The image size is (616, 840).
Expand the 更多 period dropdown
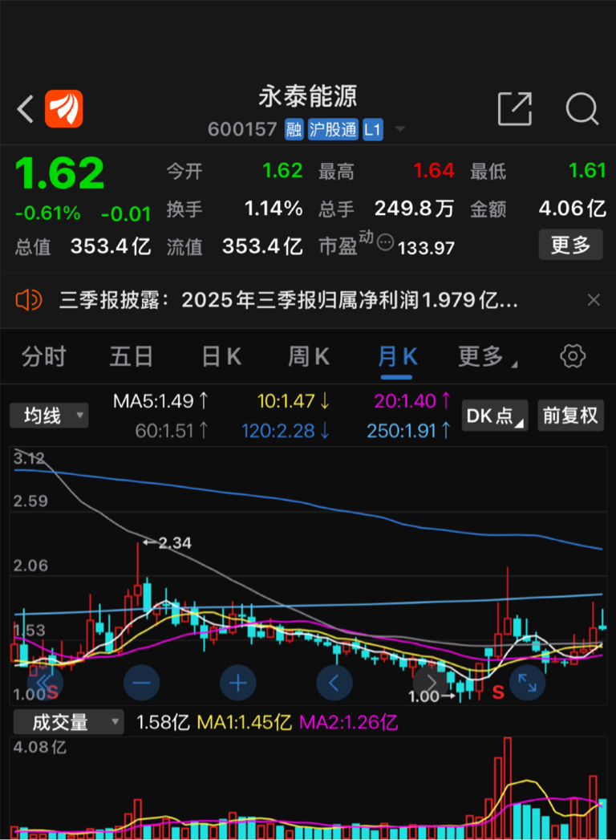pos(488,356)
